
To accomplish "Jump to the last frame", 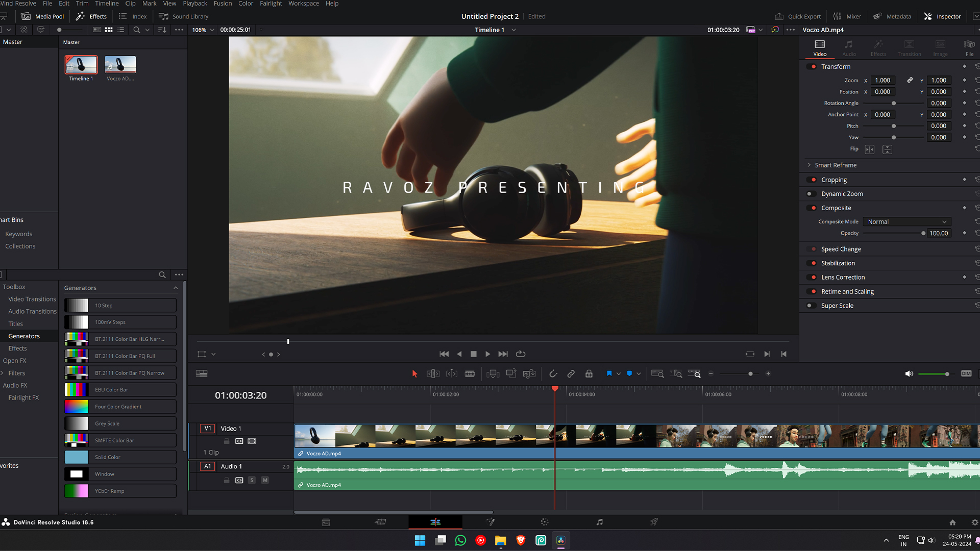I will [503, 354].
